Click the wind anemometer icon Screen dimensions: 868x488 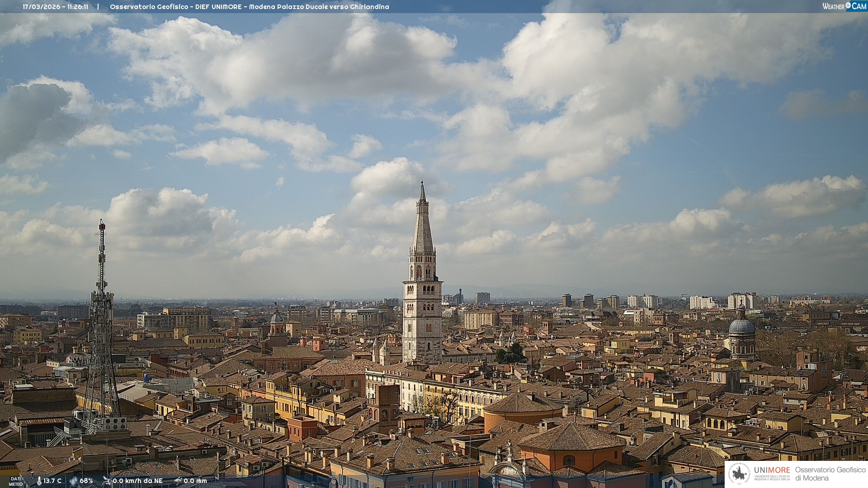[107, 481]
